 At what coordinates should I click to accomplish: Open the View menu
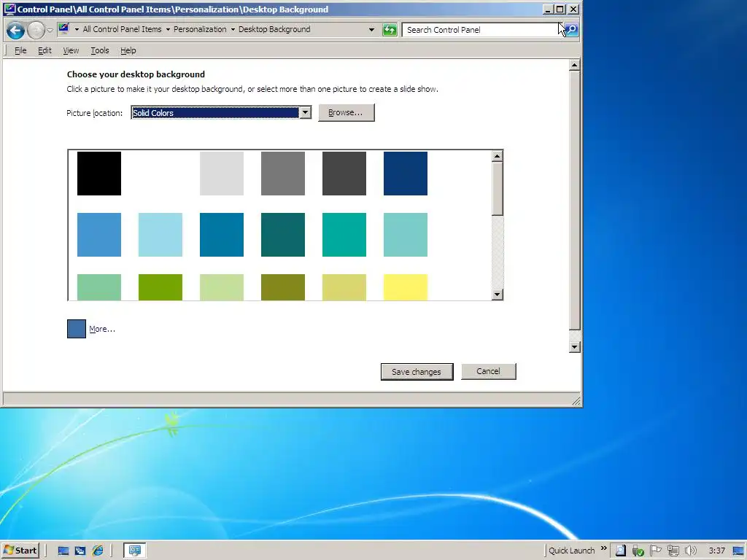pyautogui.click(x=71, y=50)
